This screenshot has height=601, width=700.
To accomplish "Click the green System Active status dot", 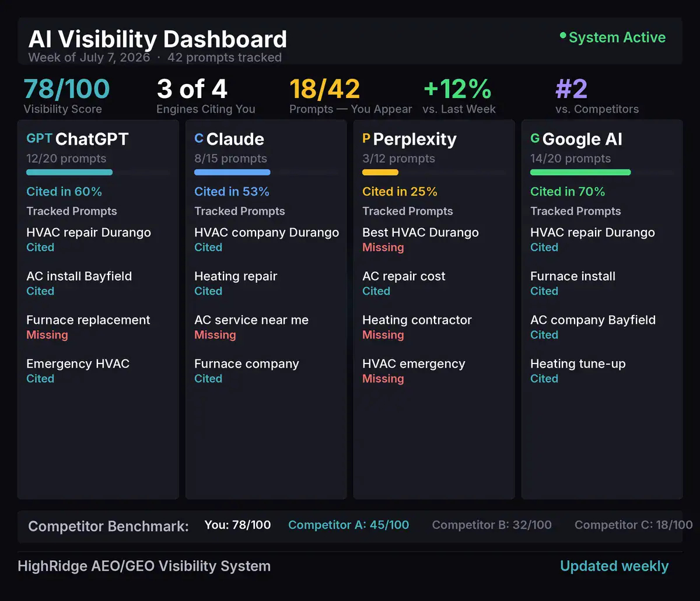I will (563, 36).
